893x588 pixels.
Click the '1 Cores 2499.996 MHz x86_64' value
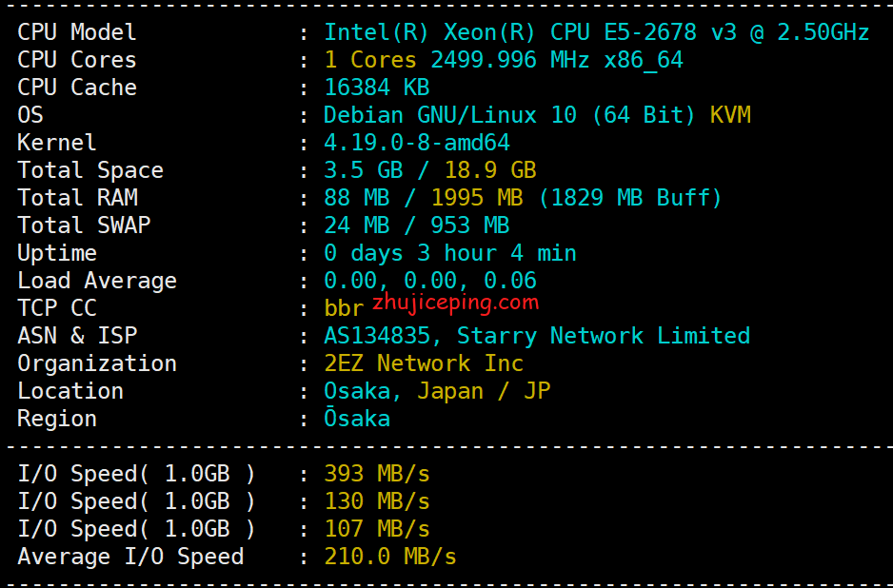(504, 60)
